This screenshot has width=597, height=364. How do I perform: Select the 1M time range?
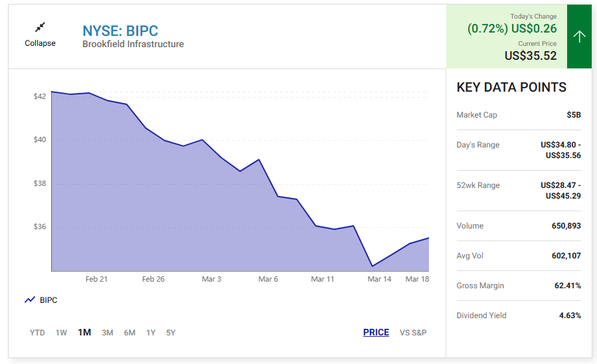tap(84, 332)
